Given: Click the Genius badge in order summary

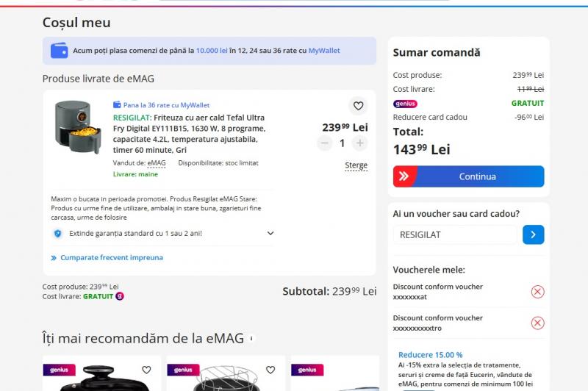Looking at the screenshot, I should click(x=405, y=104).
